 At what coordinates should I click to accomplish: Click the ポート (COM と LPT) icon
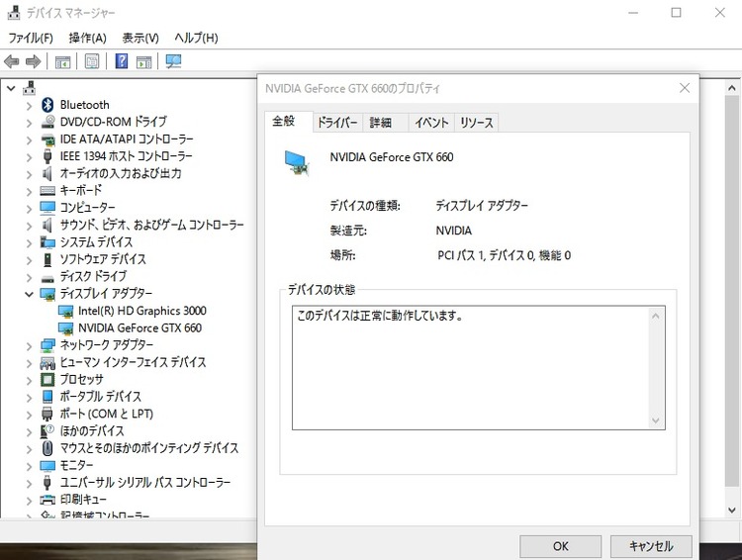coord(47,415)
